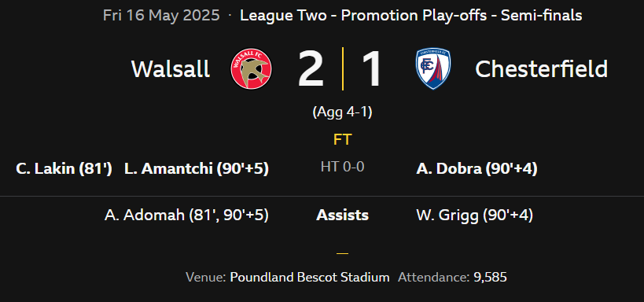644x302 pixels.
Task: Click Walsall's score of 2
Action: tap(311, 68)
